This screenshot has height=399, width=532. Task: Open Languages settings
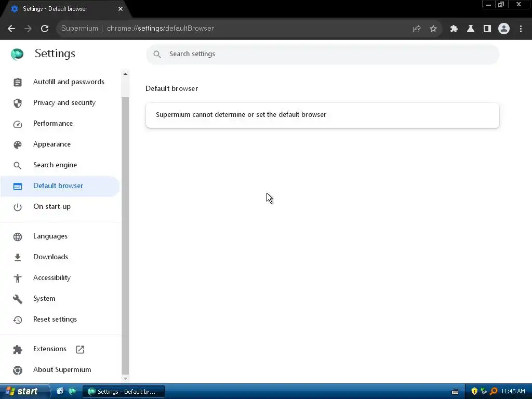coord(60,236)
